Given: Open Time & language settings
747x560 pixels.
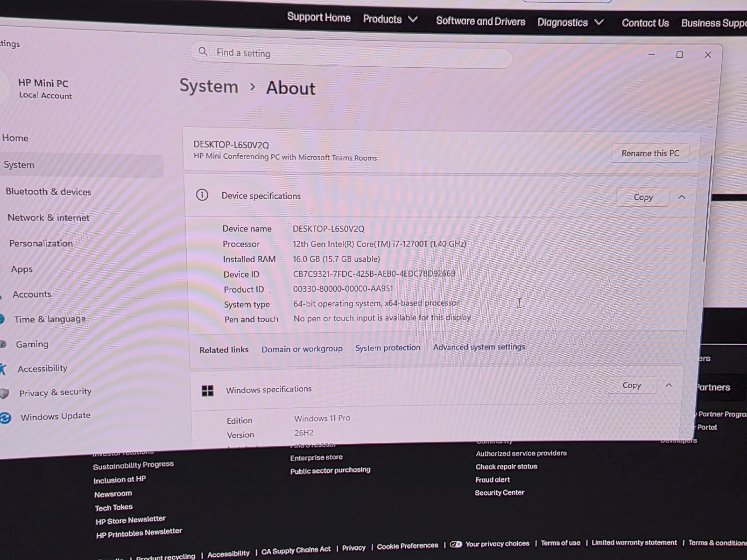Looking at the screenshot, I should 50,319.
